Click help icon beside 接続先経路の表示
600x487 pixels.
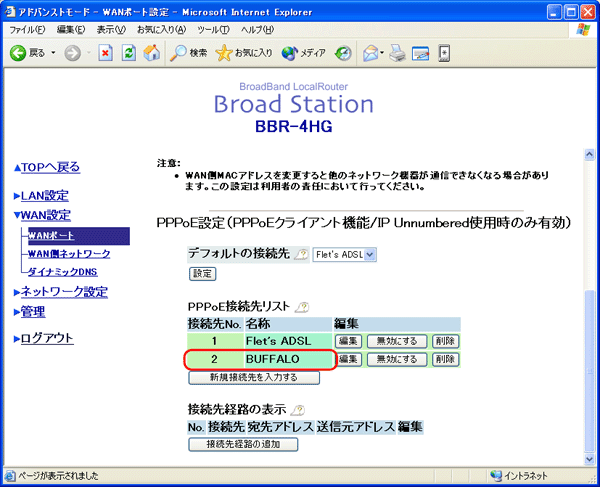298,410
